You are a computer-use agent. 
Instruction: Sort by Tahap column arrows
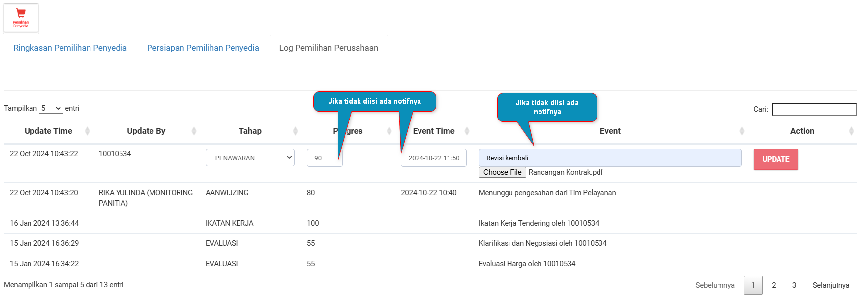coord(295,131)
